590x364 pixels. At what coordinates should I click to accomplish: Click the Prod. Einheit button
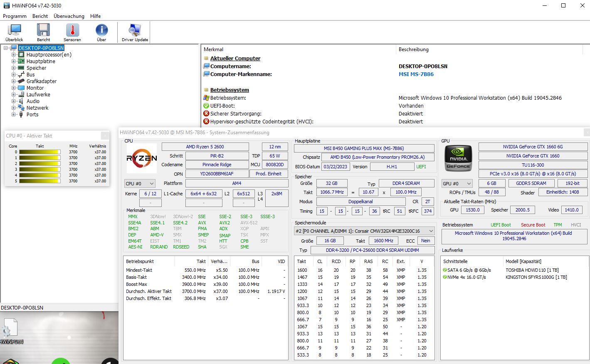coord(269,174)
